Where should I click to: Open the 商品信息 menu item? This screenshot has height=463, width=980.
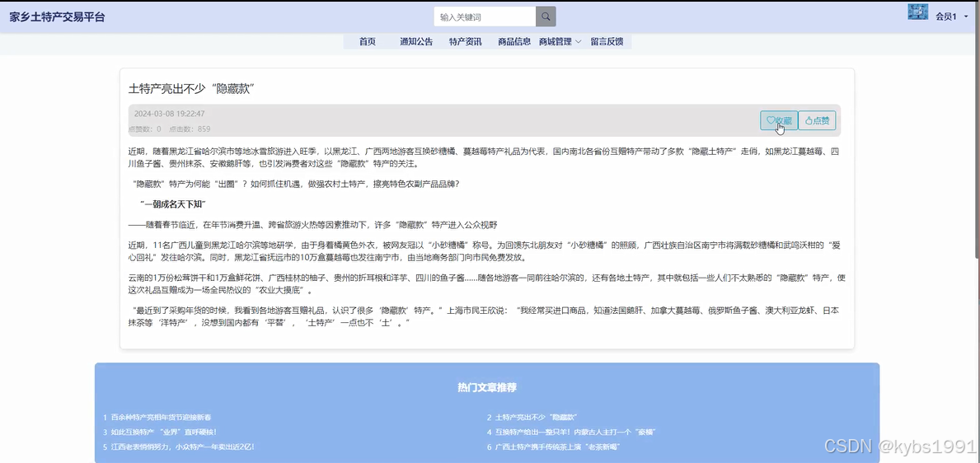(x=514, y=42)
